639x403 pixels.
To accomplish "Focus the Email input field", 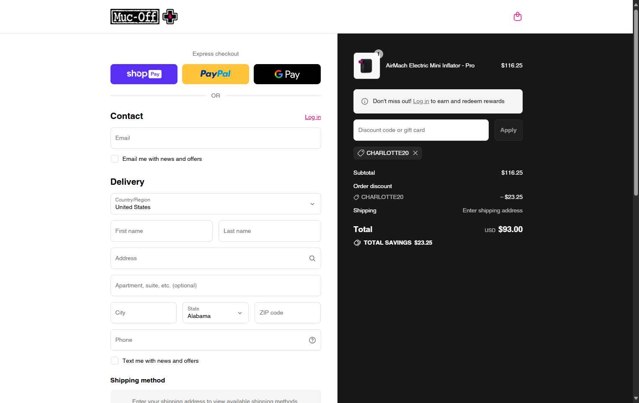I will 216,138.
